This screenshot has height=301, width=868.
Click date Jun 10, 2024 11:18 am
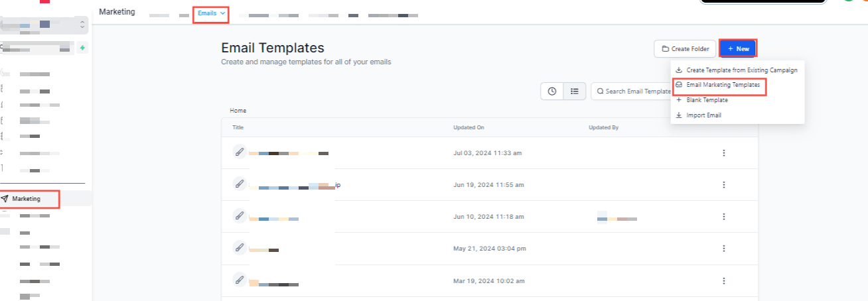488,217
